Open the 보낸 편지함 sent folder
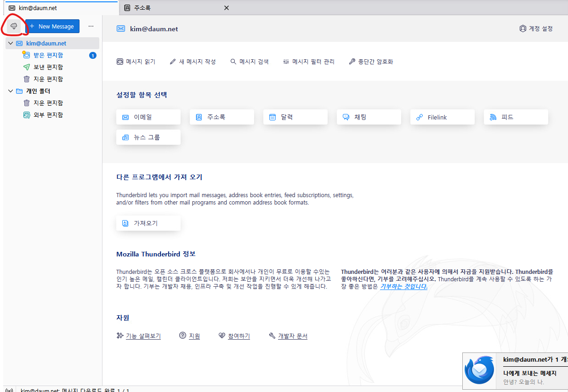 (52, 67)
